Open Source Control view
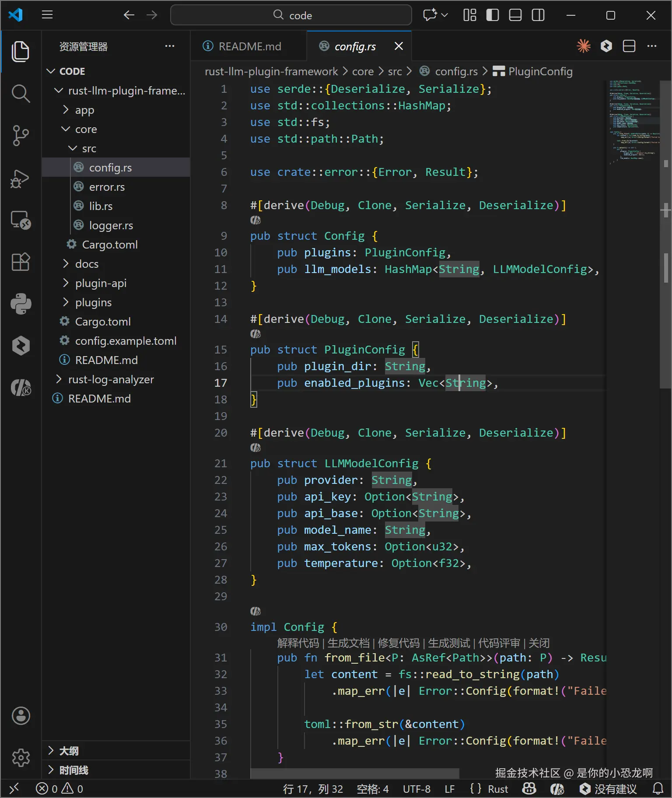 pyautogui.click(x=21, y=136)
